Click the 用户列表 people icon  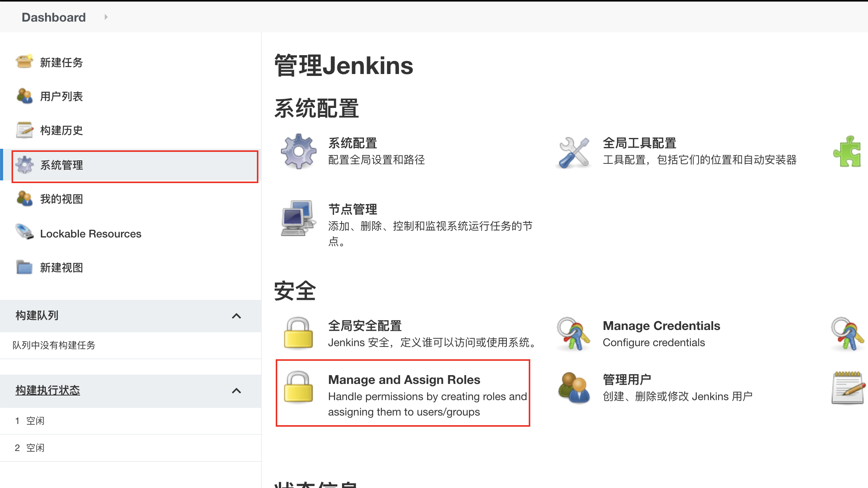[x=24, y=96]
